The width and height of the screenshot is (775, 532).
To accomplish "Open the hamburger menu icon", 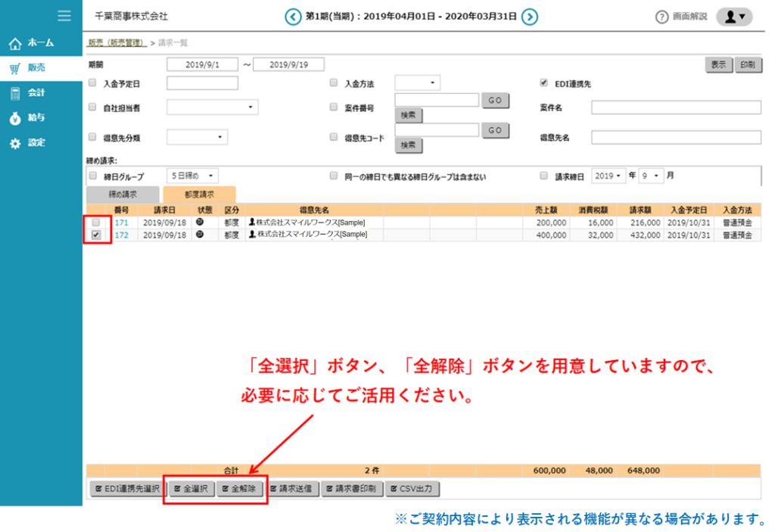I will click(x=64, y=16).
